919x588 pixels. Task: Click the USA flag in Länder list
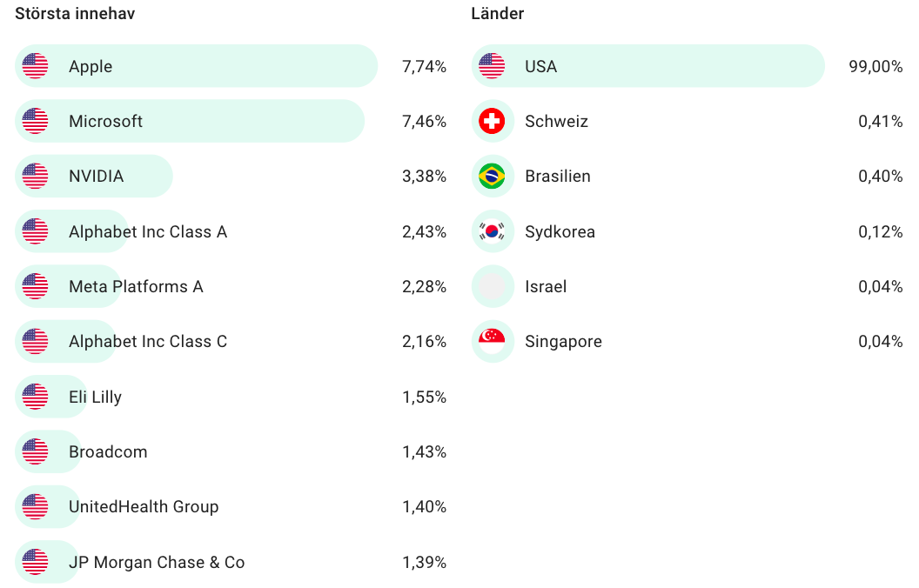pyautogui.click(x=492, y=66)
